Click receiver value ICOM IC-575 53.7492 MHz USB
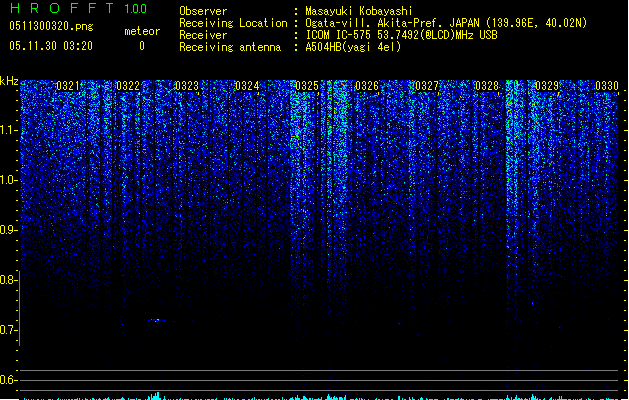The image size is (629, 400). click(x=402, y=35)
